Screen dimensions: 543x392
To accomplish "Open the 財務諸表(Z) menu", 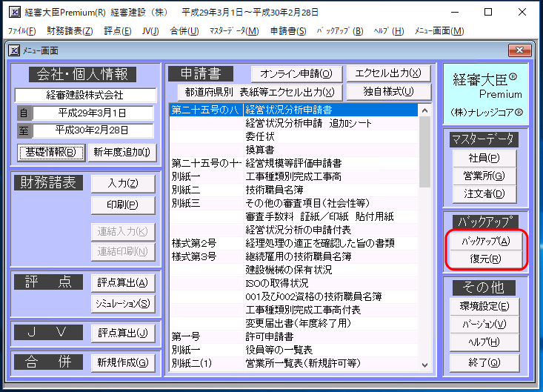I will point(70,31).
